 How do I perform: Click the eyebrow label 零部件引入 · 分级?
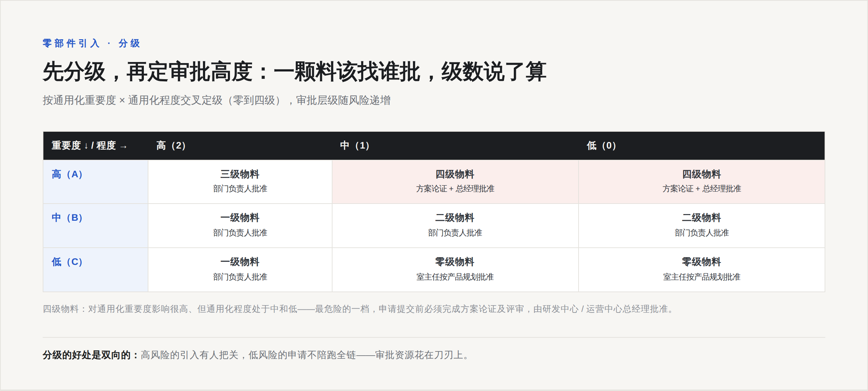coord(91,43)
